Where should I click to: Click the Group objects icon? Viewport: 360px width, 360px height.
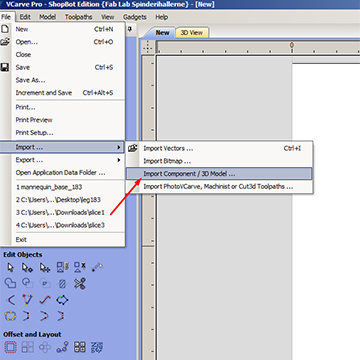(63, 267)
